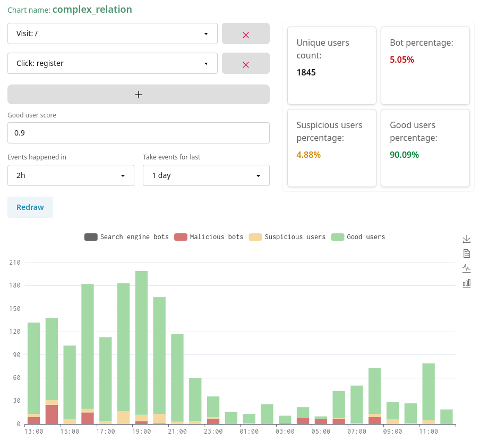Toggle Good users legend series

click(358, 237)
